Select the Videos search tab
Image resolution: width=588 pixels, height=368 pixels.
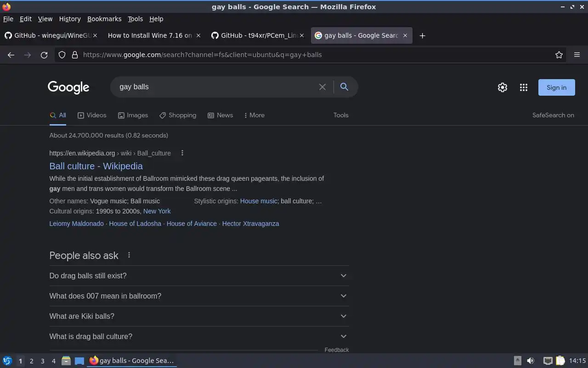(x=92, y=115)
